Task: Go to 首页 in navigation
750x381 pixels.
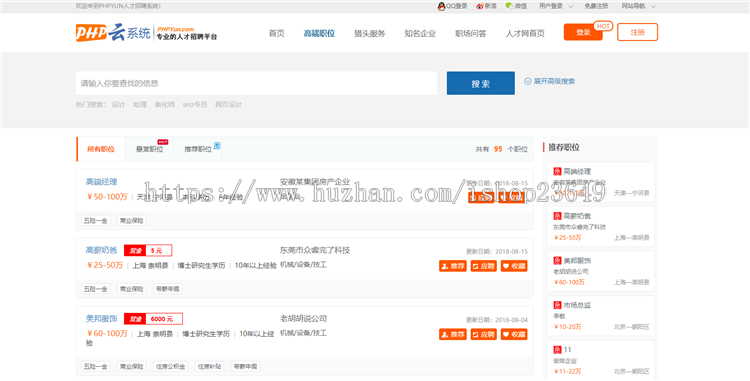Action: [x=276, y=33]
